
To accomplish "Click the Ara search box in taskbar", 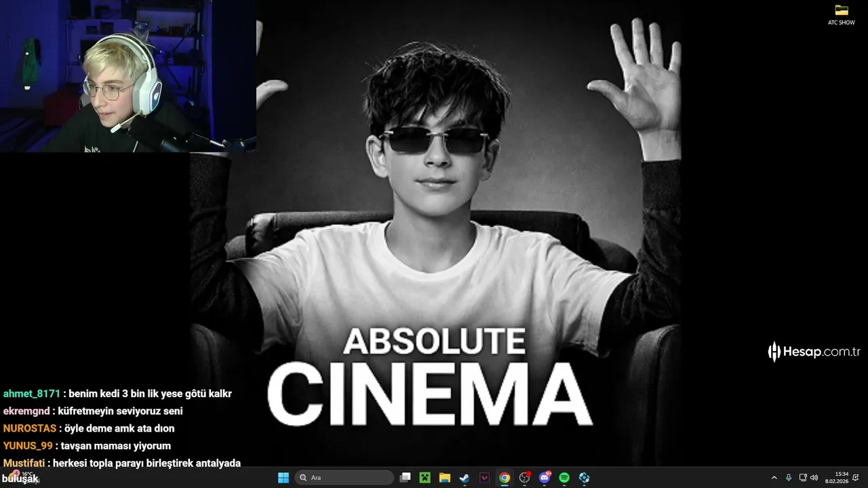I will [344, 478].
